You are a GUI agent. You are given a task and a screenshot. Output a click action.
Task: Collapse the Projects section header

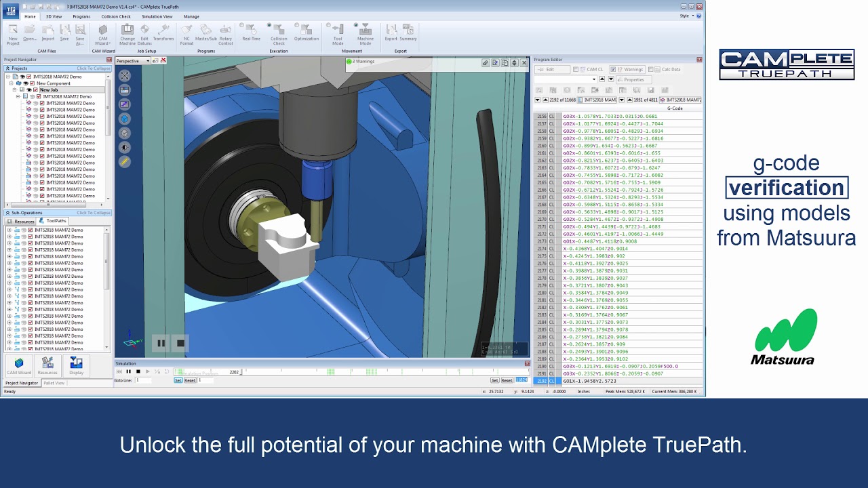click(57, 68)
